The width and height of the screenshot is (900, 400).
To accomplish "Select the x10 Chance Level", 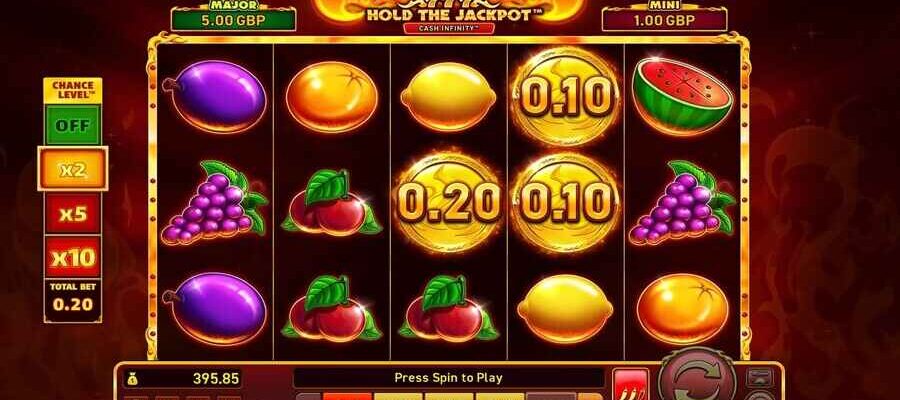I will click(x=73, y=257).
